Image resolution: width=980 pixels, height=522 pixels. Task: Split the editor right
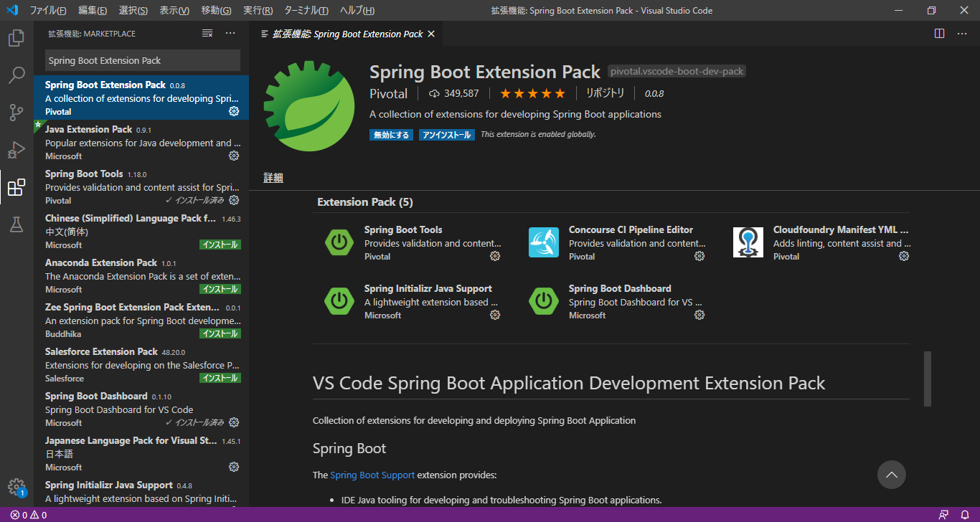pos(940,34)
